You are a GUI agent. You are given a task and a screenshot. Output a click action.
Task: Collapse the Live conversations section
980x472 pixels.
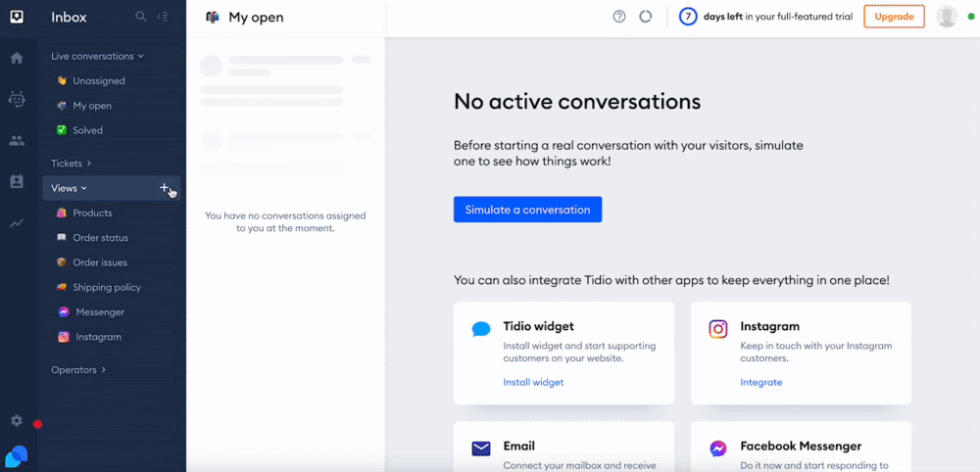(x=97, y=56)
